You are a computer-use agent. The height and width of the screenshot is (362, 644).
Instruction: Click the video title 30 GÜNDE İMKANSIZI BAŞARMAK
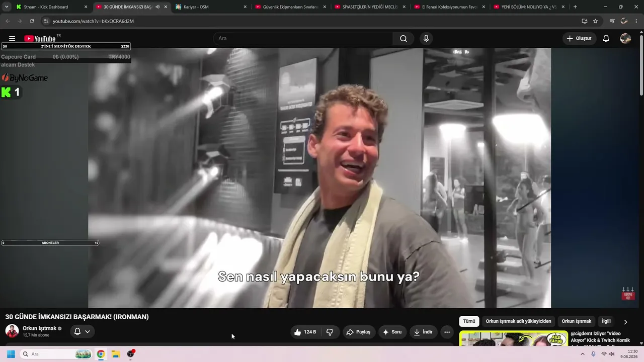[x=77, y=317]
